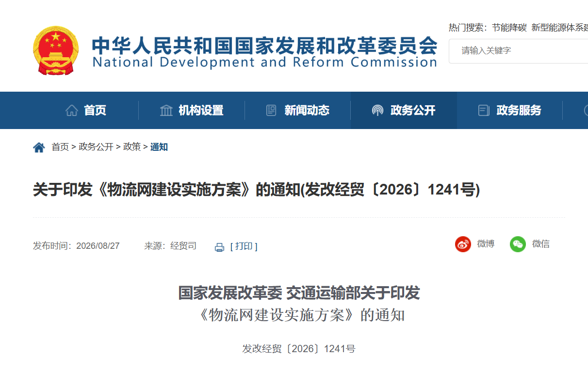Click the article headline 关于印发《物流网建设实施方案》的通知
The height and width of the screenshot is (373, 588).
pyautogui.click(x=256, y=190)
